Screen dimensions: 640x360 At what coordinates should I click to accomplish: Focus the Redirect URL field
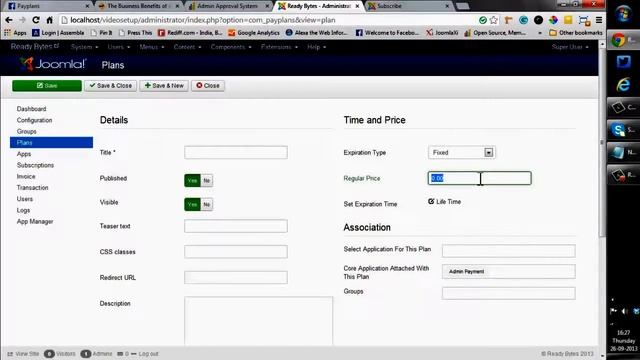(236, 278)
